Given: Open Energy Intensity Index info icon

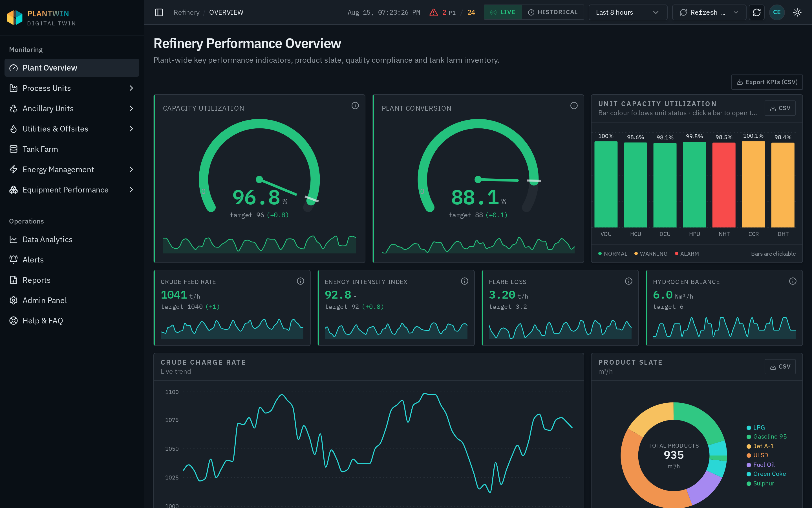Looking at the screenshot, I should (x=464, y=281).
